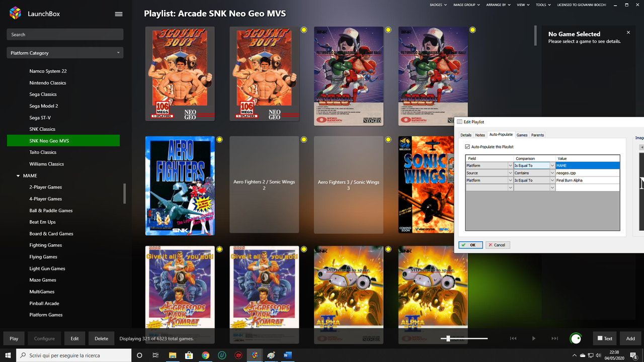This screenshot has width=644, height=362.
Task: Open the green U app in taskbar
Action: point(222,355)
